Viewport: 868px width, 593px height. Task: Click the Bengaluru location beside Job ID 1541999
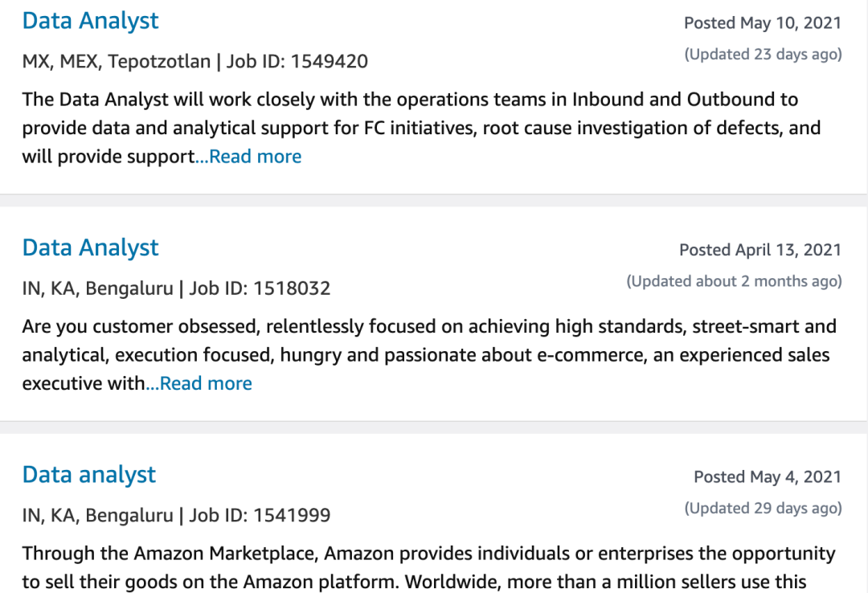[x=97, y=515]
